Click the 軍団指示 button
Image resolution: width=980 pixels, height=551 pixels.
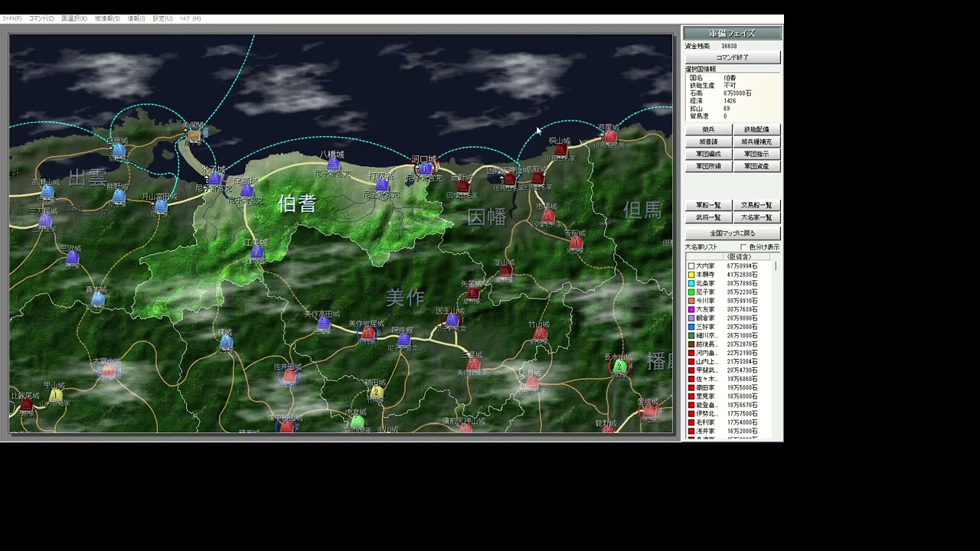(756, 154)
